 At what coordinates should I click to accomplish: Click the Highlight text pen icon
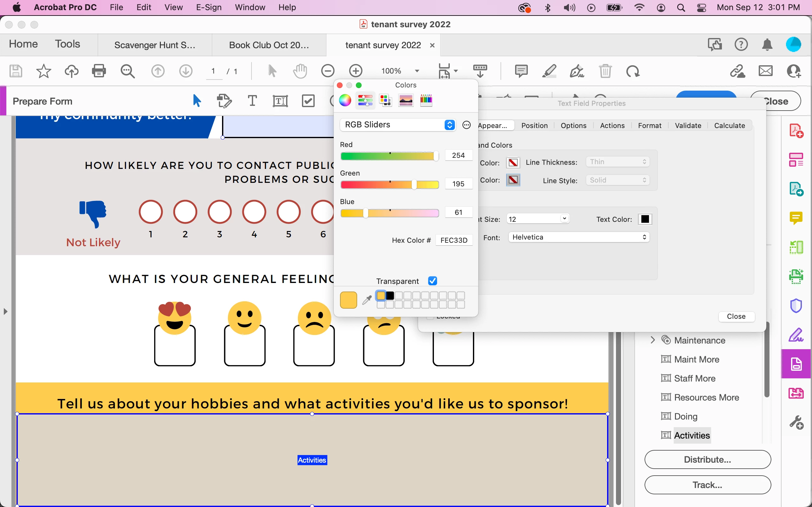point(549,71)
